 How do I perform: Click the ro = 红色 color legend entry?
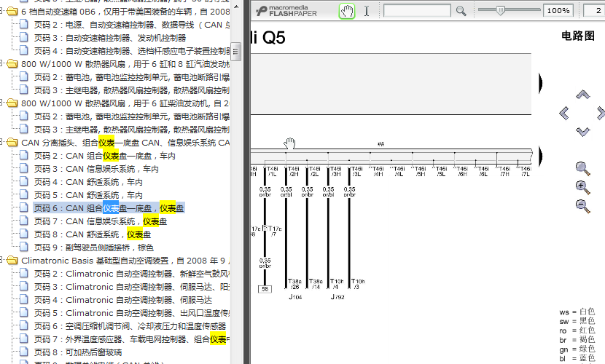pyautogui.click(x=577, y=330)
